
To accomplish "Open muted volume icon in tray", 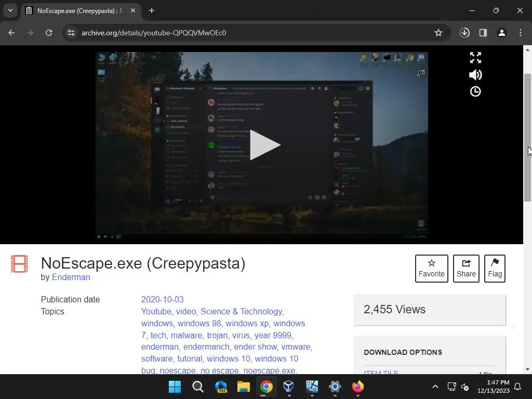I will (x=465, y=387).
